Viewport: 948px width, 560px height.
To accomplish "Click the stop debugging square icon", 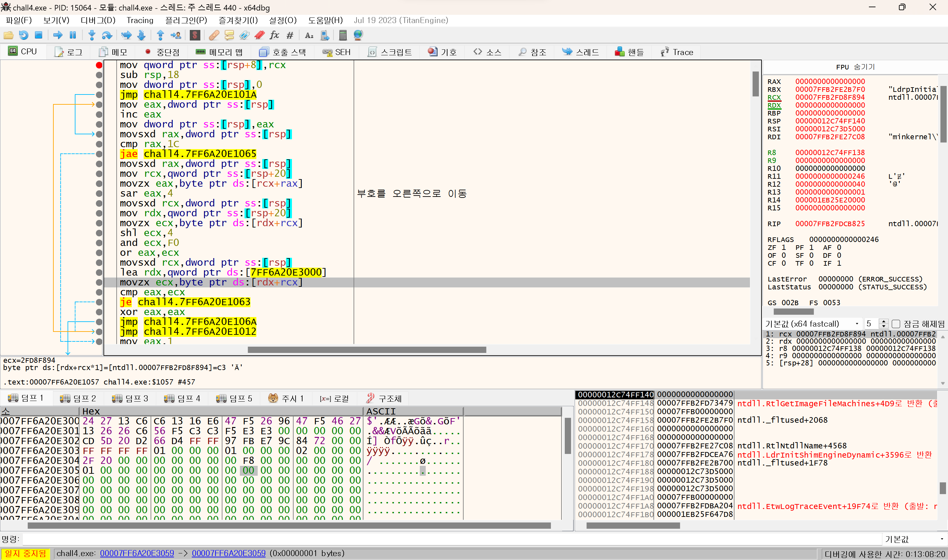I will 39,35.
